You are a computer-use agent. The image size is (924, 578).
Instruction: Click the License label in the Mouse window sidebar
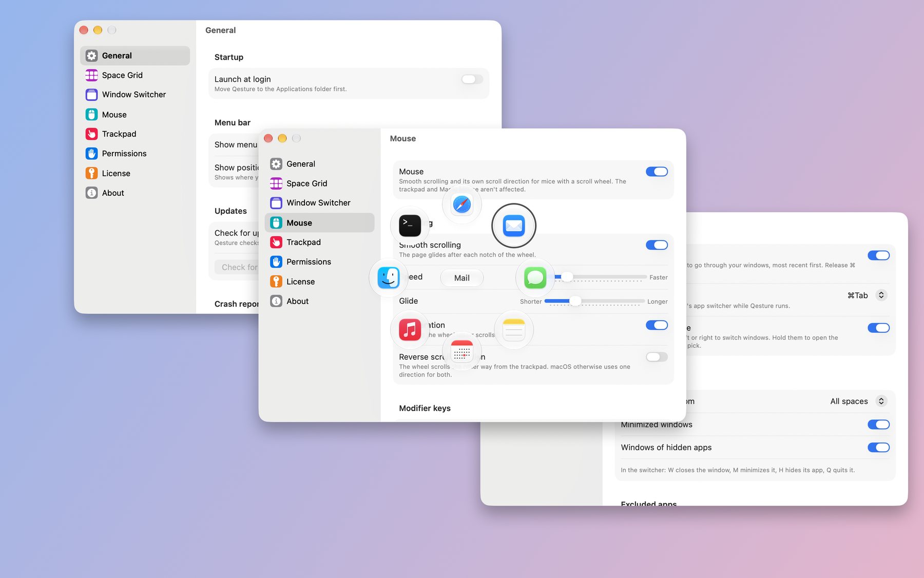click(x=301, y=282)
